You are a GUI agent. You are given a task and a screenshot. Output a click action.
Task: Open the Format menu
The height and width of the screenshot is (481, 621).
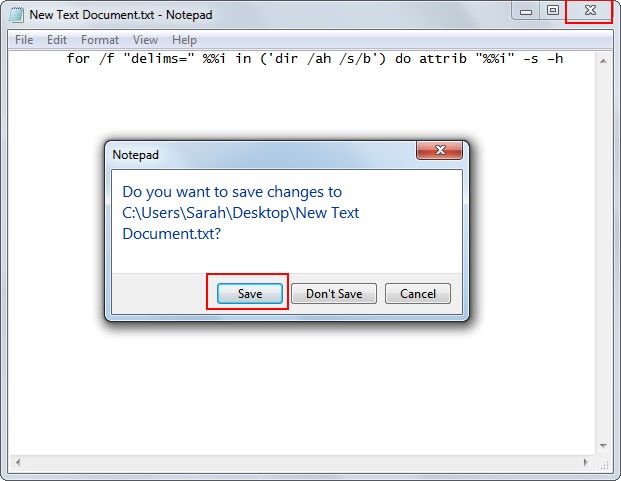coord(100,40)
